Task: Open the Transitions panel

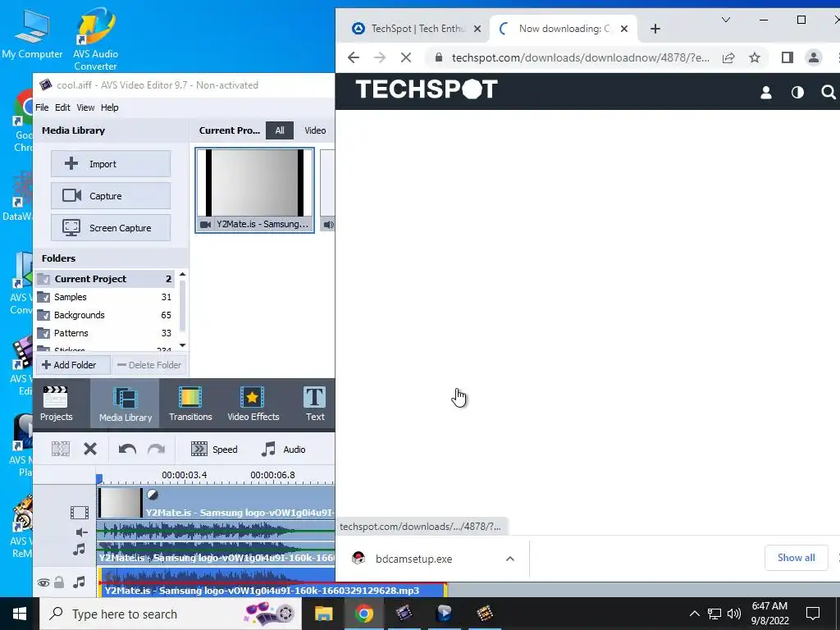Action: point(190,404)
